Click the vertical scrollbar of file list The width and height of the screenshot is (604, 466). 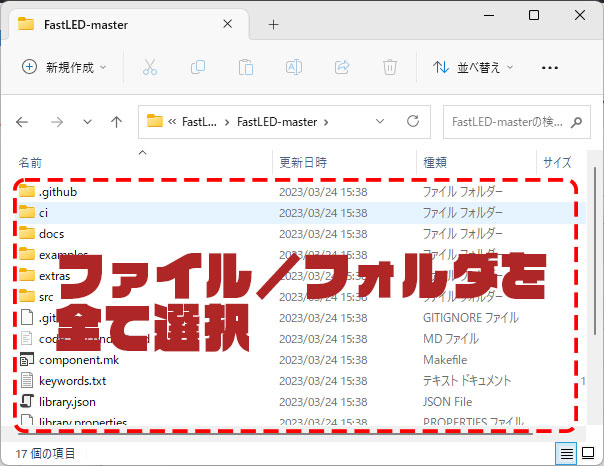595,250
